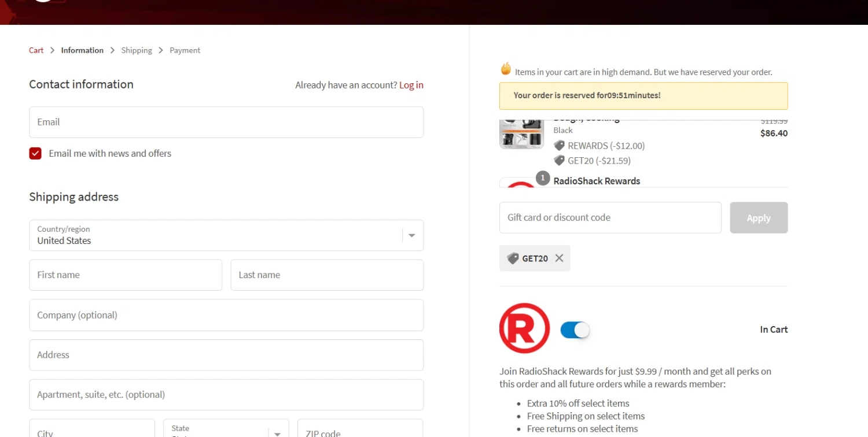Focus the Company (optional) field
Viewport: 868px width, 437px height.
tap(226, 315)
